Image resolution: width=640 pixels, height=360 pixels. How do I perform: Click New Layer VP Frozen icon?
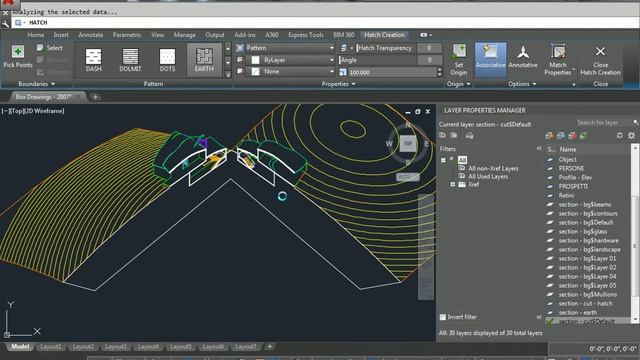click(561, 136)
